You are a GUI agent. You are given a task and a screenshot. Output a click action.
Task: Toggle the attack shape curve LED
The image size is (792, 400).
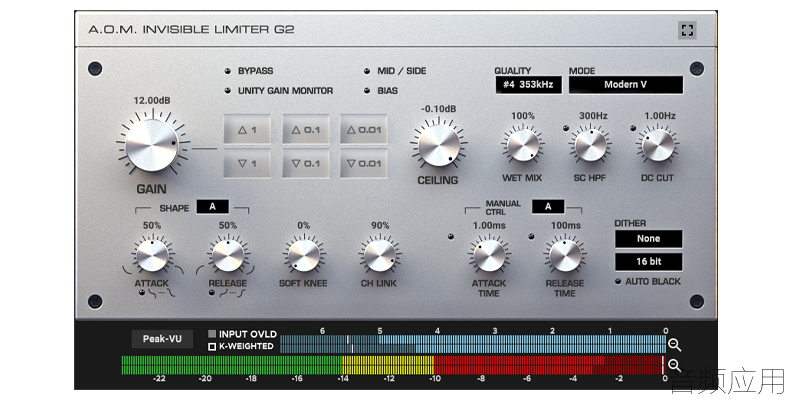click(141, 292)
